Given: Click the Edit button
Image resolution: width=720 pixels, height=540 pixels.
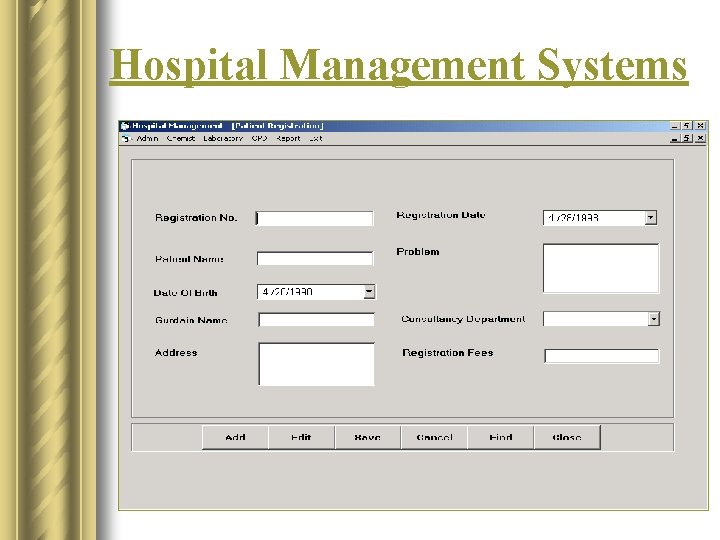Looking at the screenshot, I should 301,437.
